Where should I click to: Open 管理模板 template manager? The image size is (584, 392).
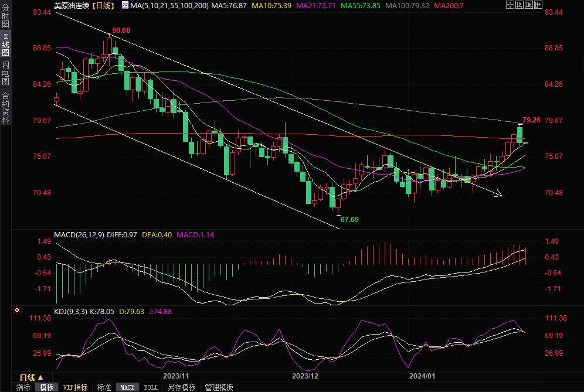point(219,387)
